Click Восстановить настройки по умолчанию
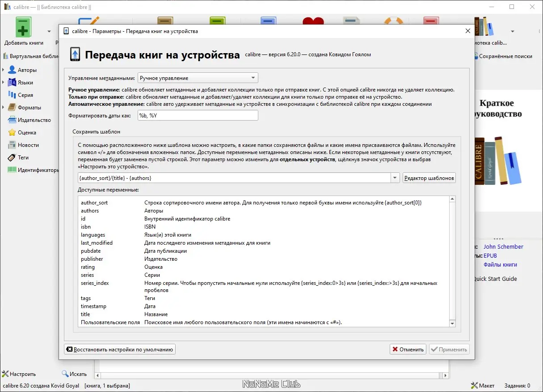543x392 pixels. pyautogui.click(x=120, y=350)
